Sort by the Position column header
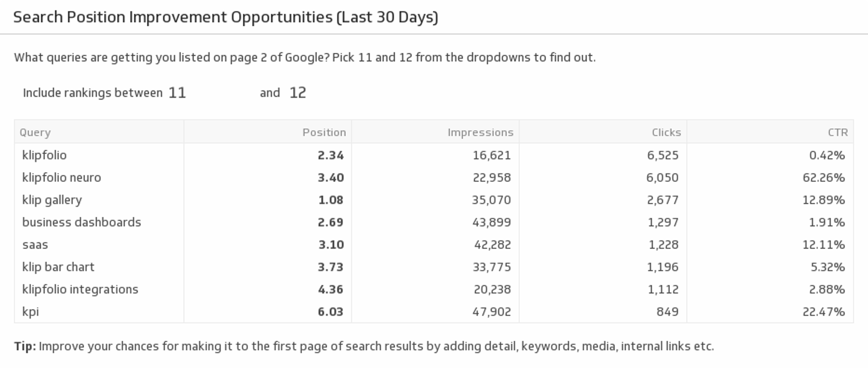Screen dimensions: 868x368 [x=324, y=132]
